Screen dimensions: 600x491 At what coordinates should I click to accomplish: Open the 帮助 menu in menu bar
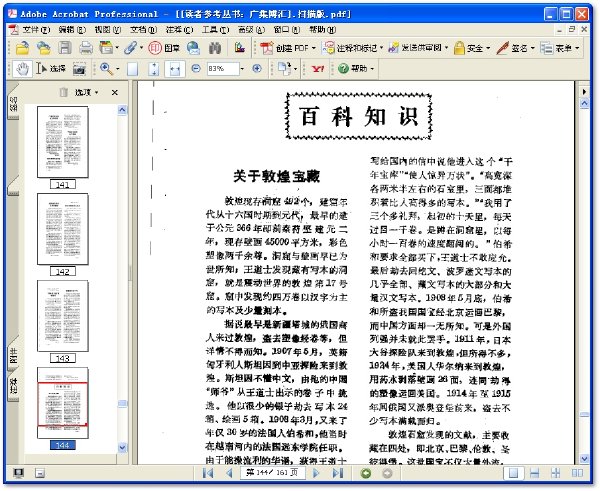click(x=322, y=29)
